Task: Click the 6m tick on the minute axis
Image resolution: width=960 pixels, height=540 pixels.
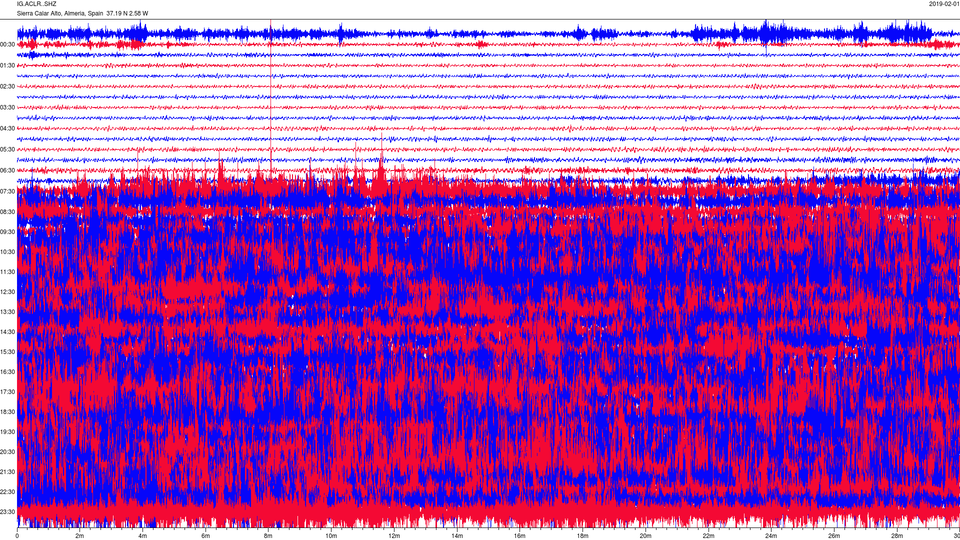Action: [x=206, y=536]
